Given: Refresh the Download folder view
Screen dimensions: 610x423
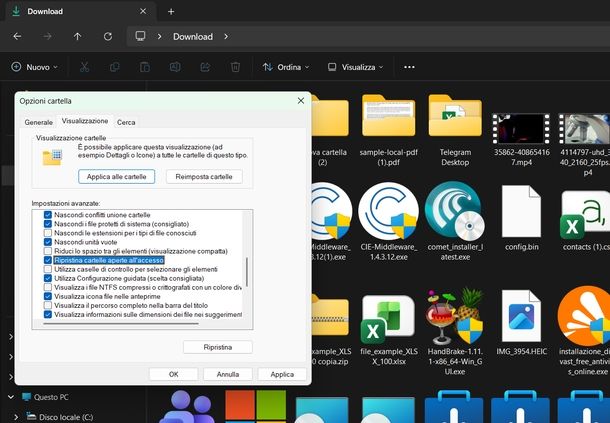Looking at the screenshot, I should pyautogui.click(x=108, y=37).
